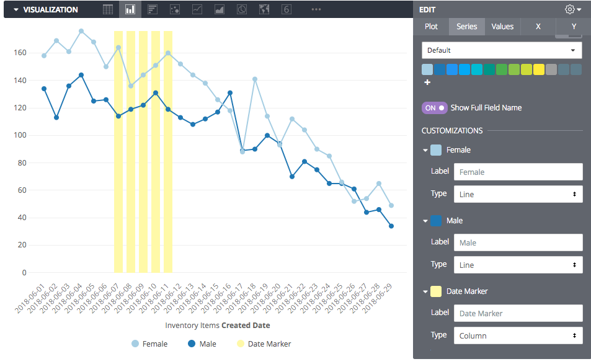Image resolution: width=591 pixels, height=364 pixels.
Task: Click the y-axis value 20
Action: tap(22, 245)
